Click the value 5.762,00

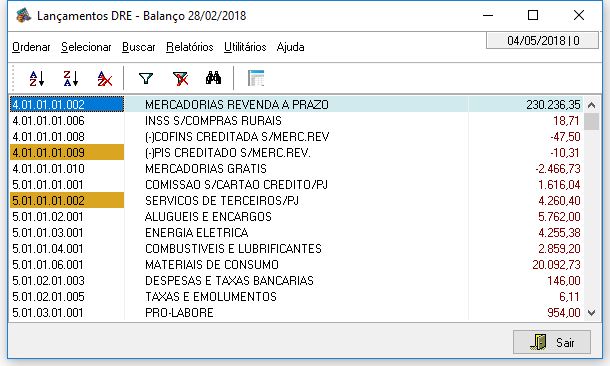[559, 216]
